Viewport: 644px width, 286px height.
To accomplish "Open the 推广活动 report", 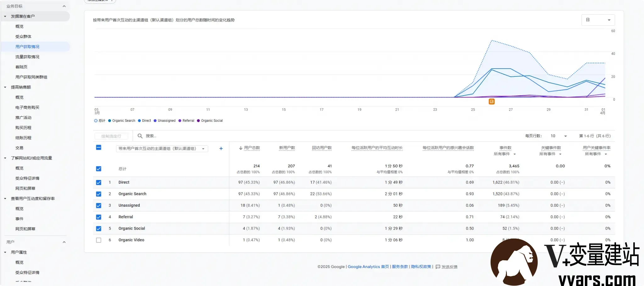I will pyautogui.click(x=23, y=117).
